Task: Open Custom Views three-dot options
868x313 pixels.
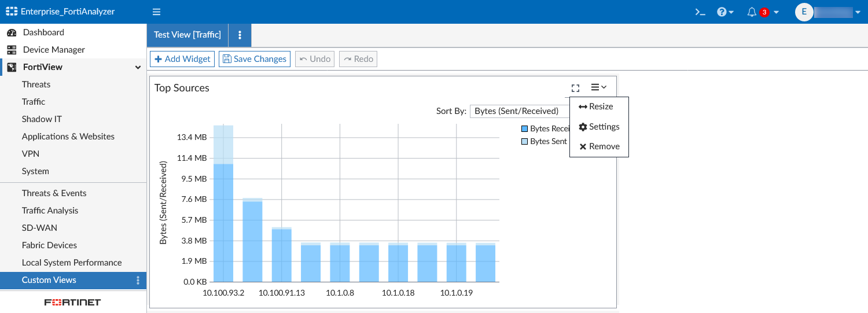Action: click(x=138, y=280)
